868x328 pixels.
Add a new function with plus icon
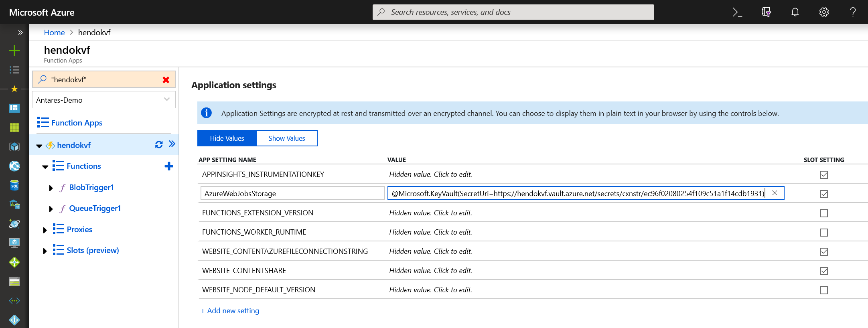[169, 166]
